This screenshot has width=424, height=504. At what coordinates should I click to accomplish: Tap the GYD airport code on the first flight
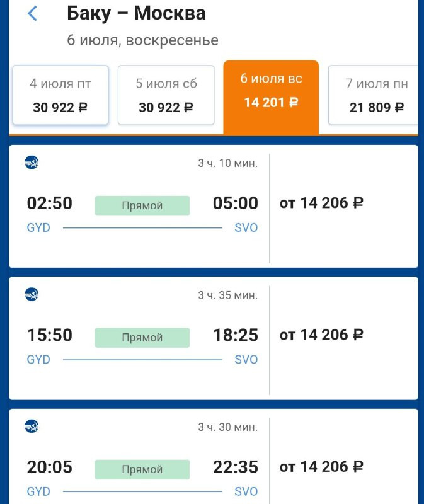(38, 227)
